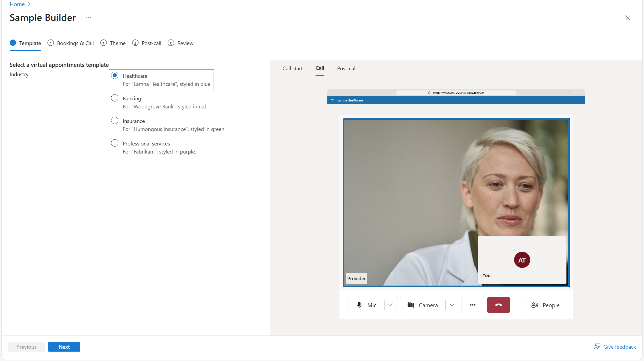Click the waffle icon beside Lamna Healthcare

pyautogui.click(x=333, y=100)
